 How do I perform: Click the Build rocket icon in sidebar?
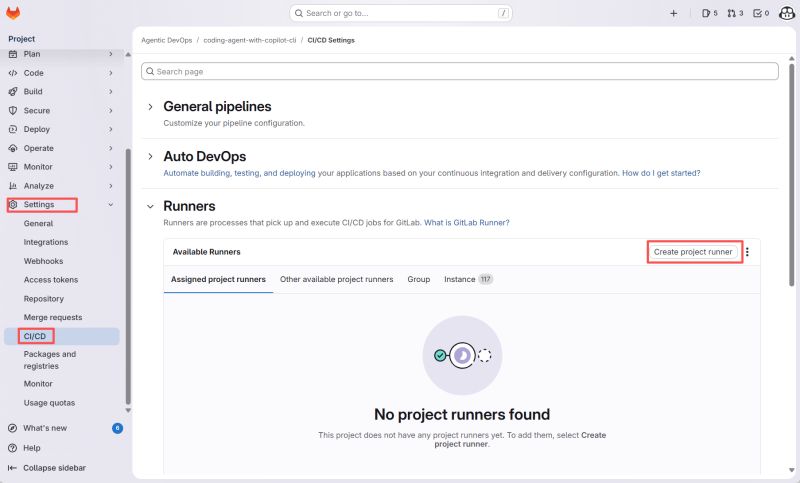point(13,92)
